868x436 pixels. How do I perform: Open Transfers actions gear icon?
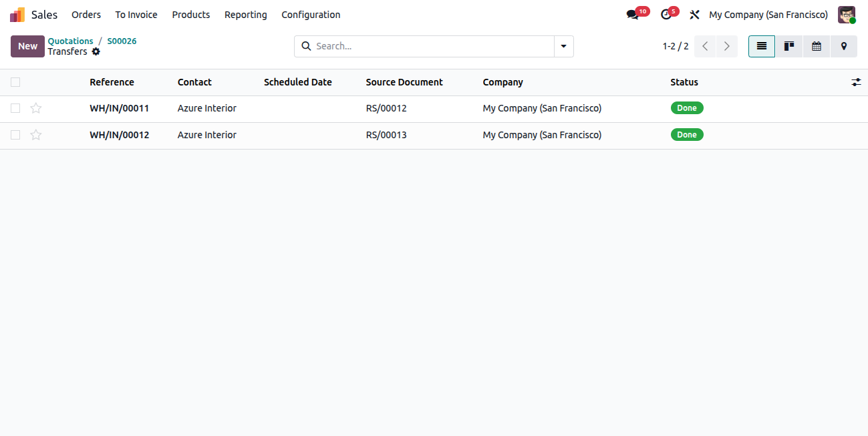(96, 51)
